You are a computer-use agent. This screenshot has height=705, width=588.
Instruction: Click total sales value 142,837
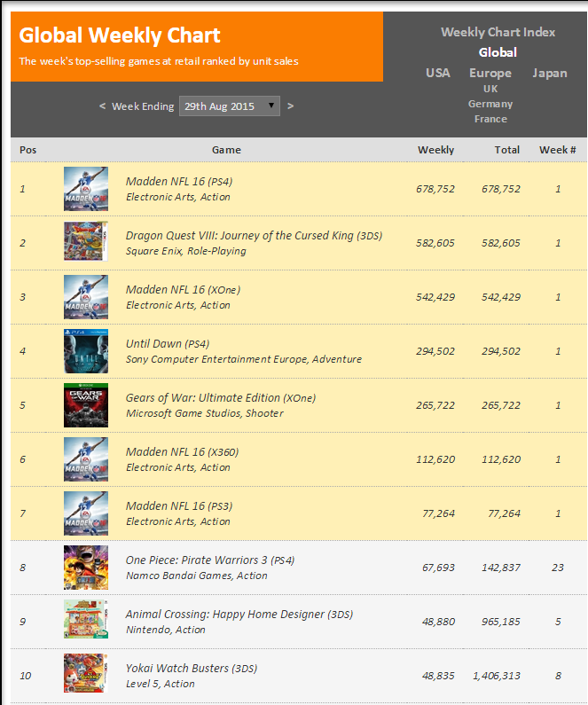(501, 568)
